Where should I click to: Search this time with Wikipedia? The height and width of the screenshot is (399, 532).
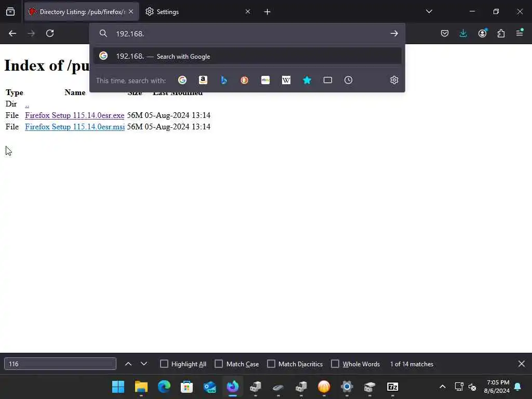[286, 80]
